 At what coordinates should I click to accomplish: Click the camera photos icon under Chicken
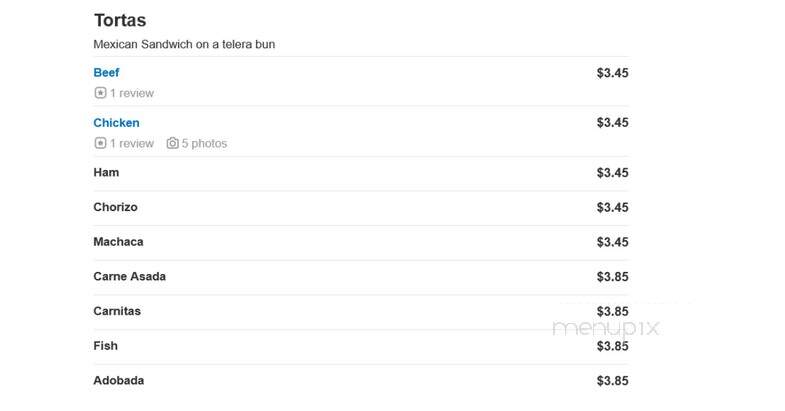click(172, 143)
